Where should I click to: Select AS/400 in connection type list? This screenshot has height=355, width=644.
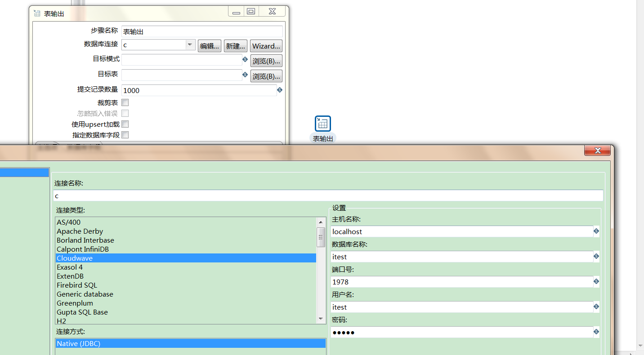tap(186, 222)
